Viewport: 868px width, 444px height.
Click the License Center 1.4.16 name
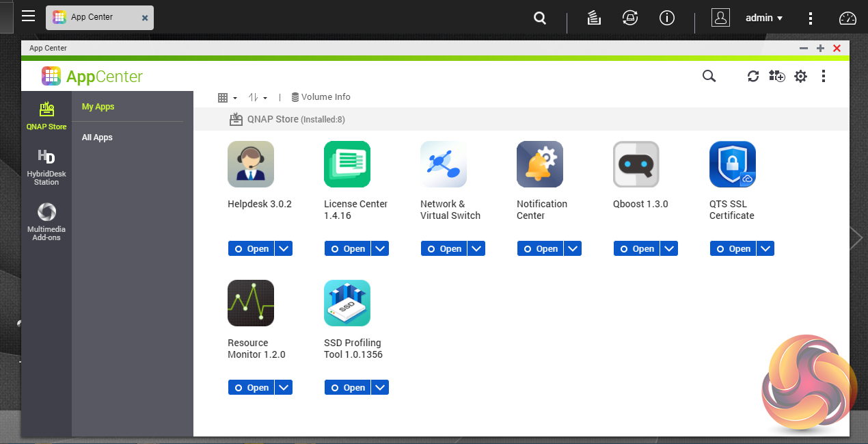pos(355,209)
